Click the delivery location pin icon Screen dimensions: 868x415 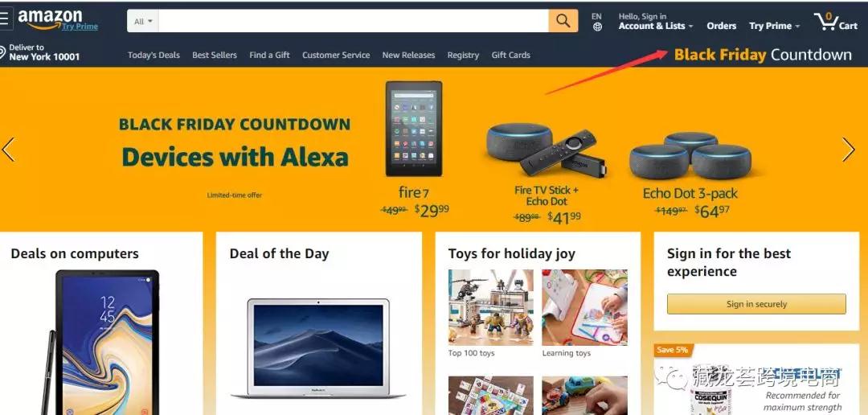click(2, 52)
